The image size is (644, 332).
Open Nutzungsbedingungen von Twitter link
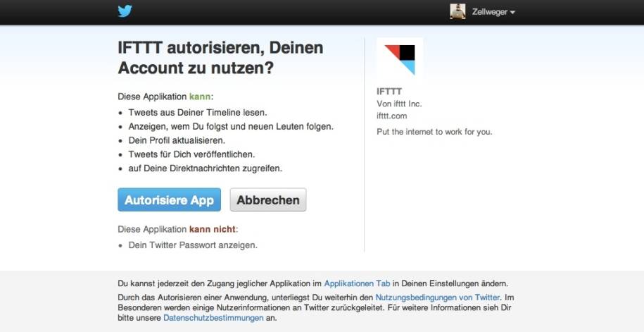(x=437, y=297)
